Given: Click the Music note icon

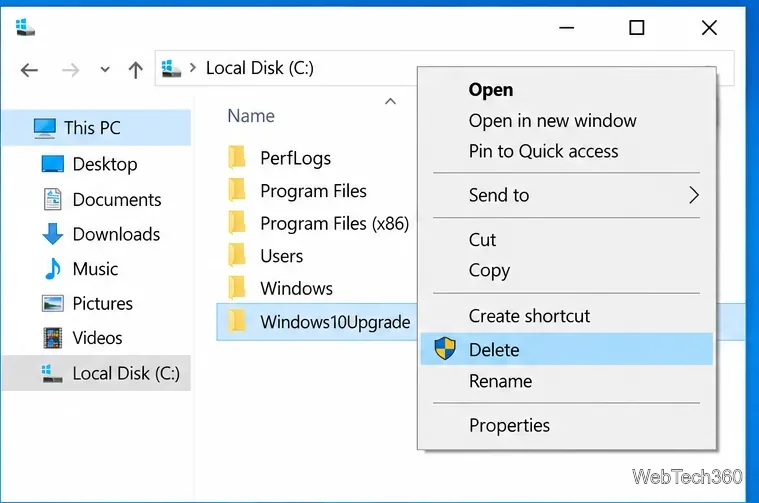Looking at the screenshot, I should point(53,269).
